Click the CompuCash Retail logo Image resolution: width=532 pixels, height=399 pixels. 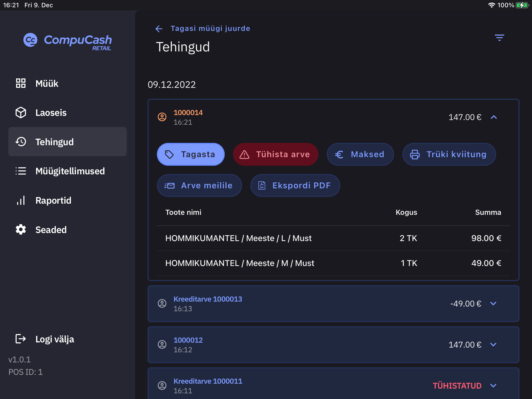[68, 41]
